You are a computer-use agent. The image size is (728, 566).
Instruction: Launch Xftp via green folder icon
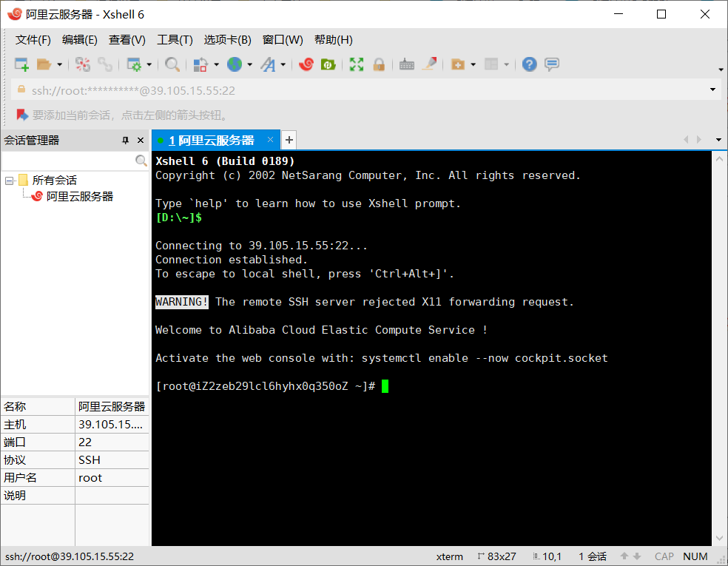coord(328,64)
